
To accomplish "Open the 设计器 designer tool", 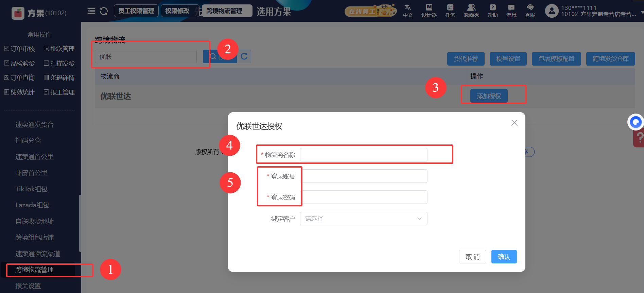I will [429, 11].
